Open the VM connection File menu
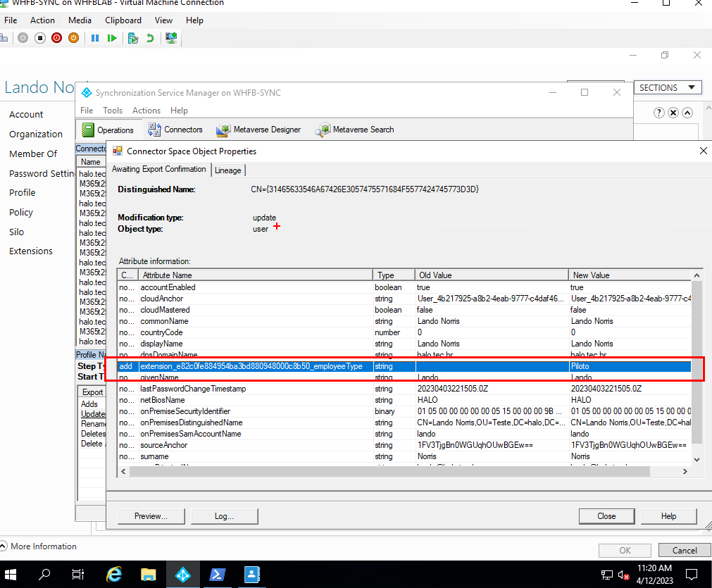Screen dimensions: 712x588 pos(11,20)
